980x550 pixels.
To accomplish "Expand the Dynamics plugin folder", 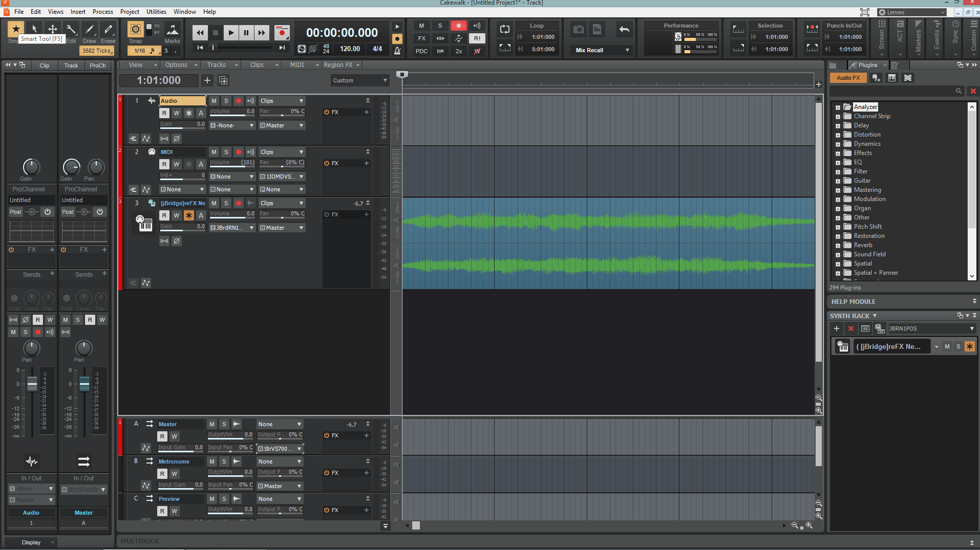I will click(x=838, y=144).
